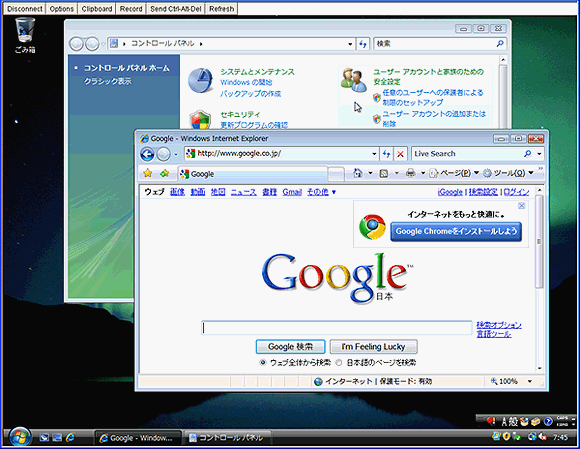The width and height of the screenshot is (580, 449).
Task: Click the language bar help icon
Action: (548, 421)
